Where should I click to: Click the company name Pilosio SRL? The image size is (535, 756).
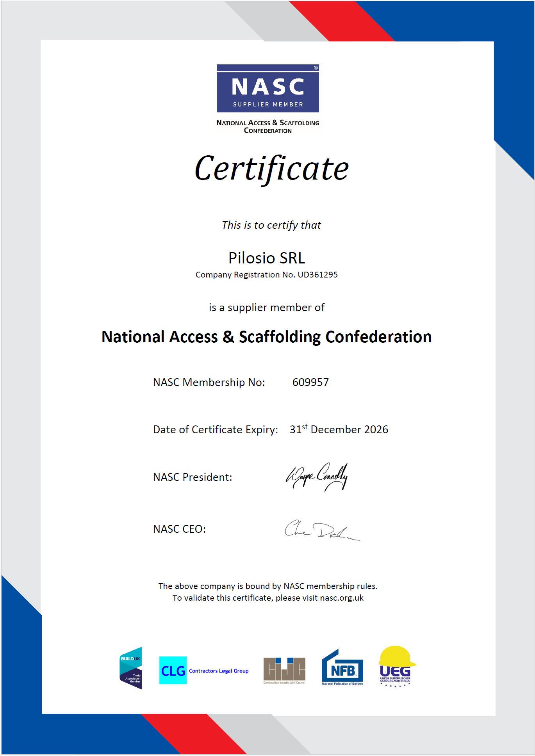tap(267, 258)
